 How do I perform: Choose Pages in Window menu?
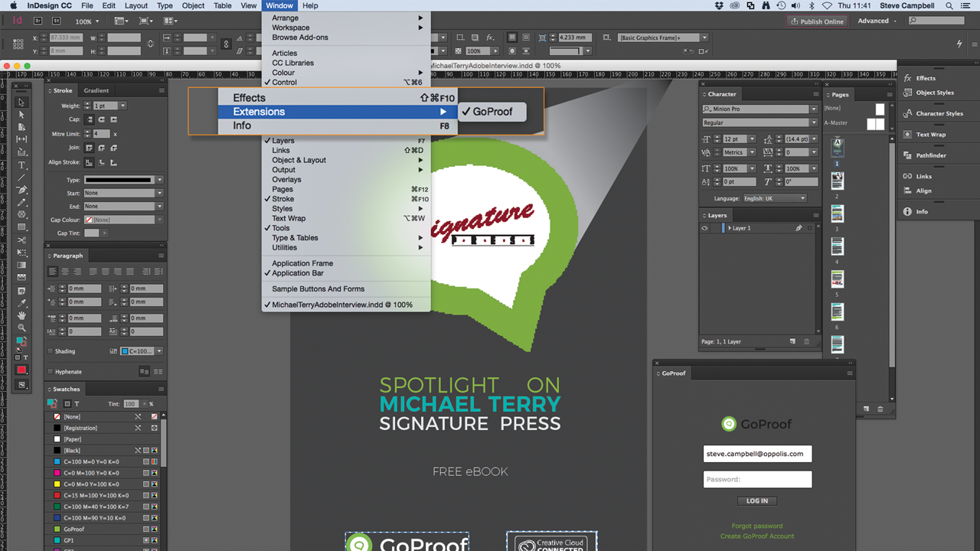[348, 189]
